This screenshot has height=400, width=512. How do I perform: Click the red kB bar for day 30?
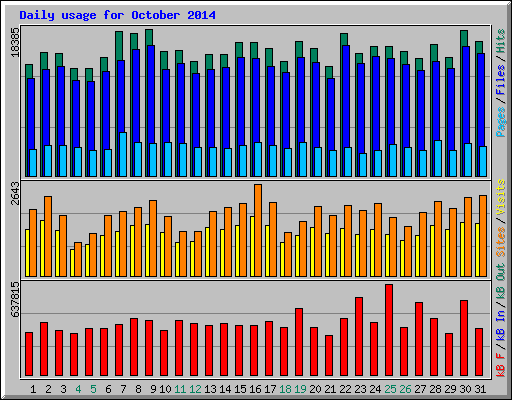pyautogui.click(x=464, y=338)
